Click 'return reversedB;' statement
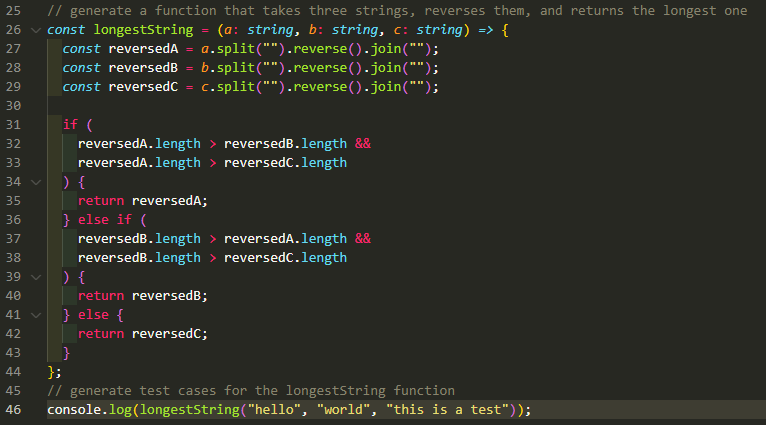Viewport: 766px width, 425px height. (143, 296)
